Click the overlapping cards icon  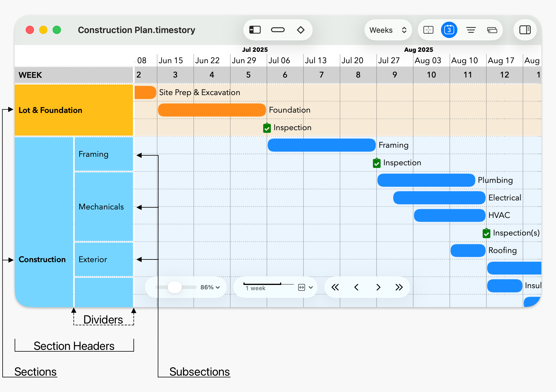click(x=492, y=30)
